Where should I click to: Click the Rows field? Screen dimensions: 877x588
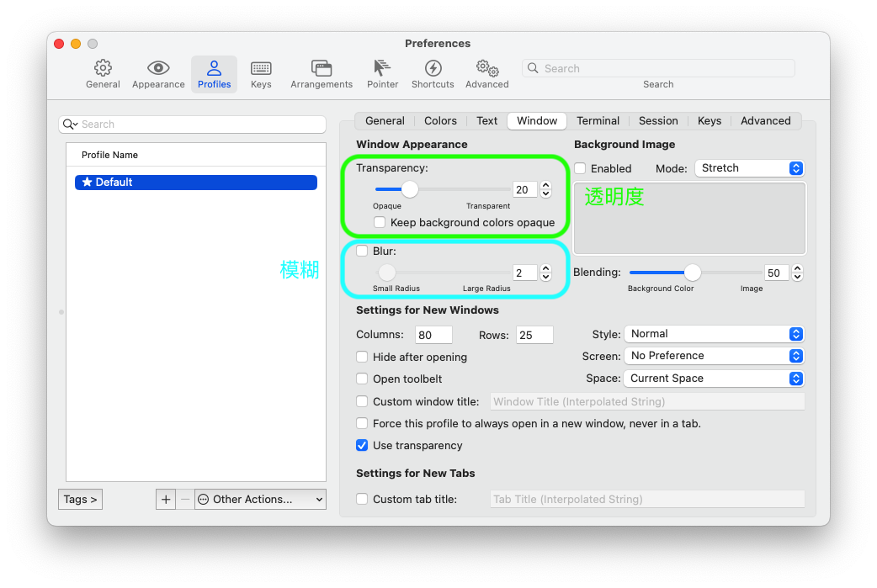pos(534,335)
